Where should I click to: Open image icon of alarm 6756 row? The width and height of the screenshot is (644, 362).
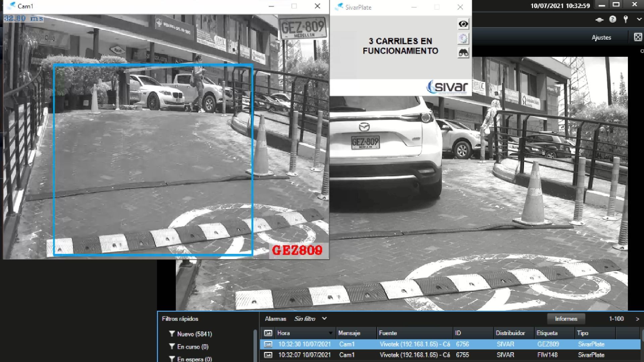pyautogui.click(x=268, y=344)
